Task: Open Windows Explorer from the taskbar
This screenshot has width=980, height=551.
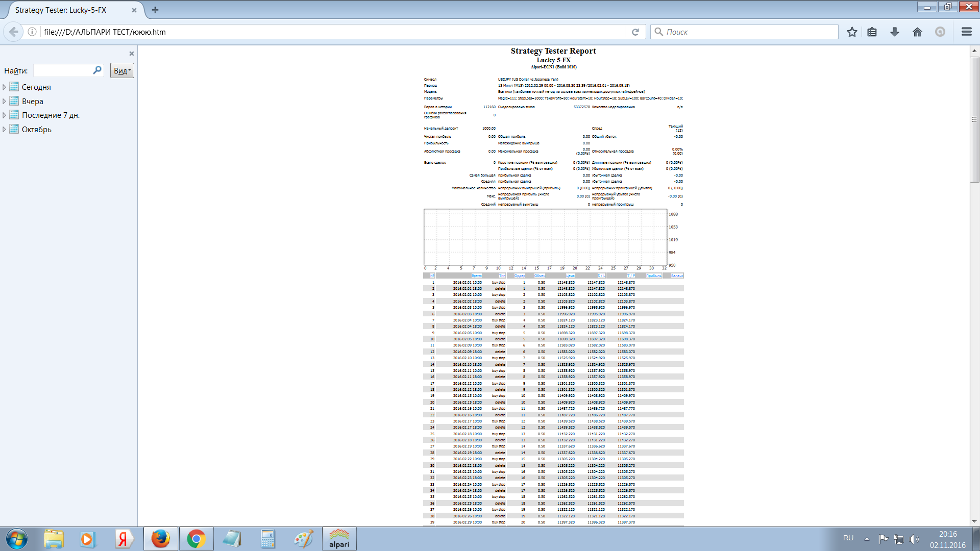Action: click(54, 539)
